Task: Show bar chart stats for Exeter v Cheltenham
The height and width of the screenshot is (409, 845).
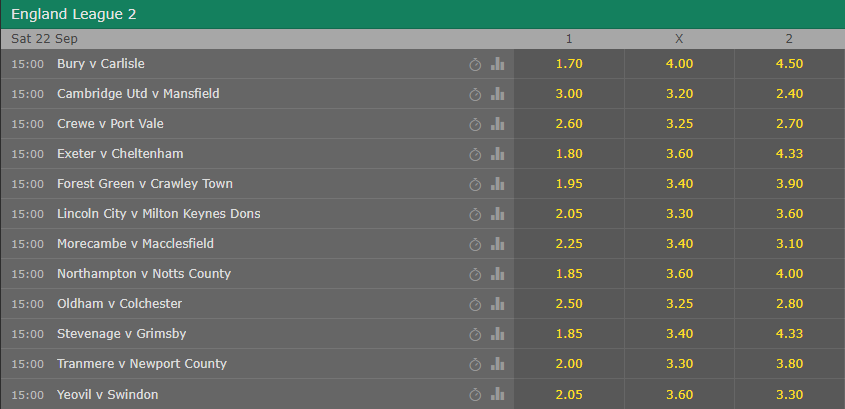Action: tap(497, 154)
